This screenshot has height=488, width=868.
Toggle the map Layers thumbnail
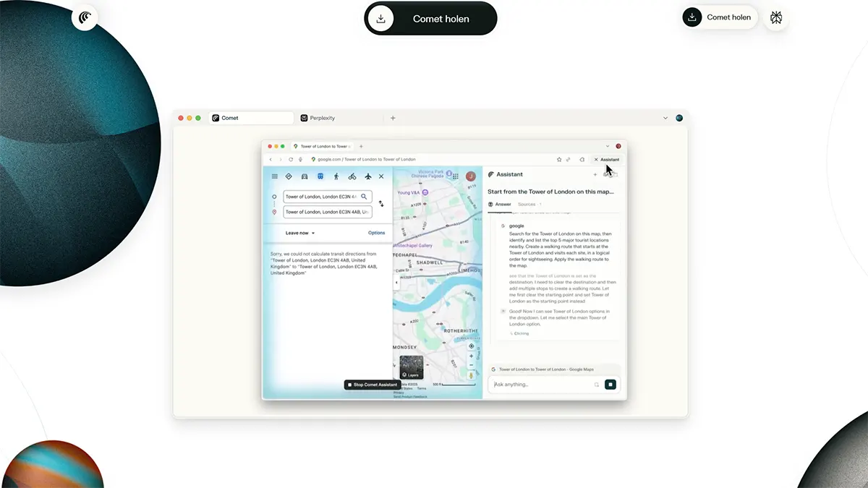click(411, 367)
